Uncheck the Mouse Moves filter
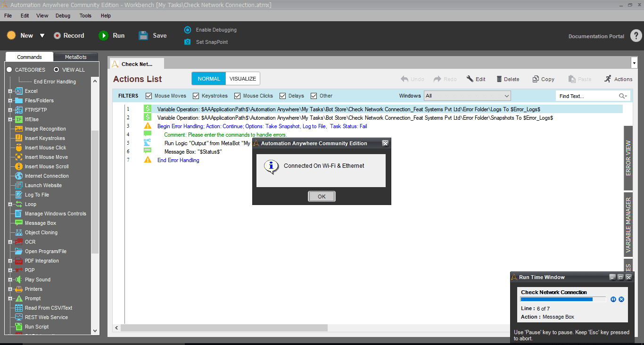The height and width of the screenshot is (345, 644). point(149,96)
